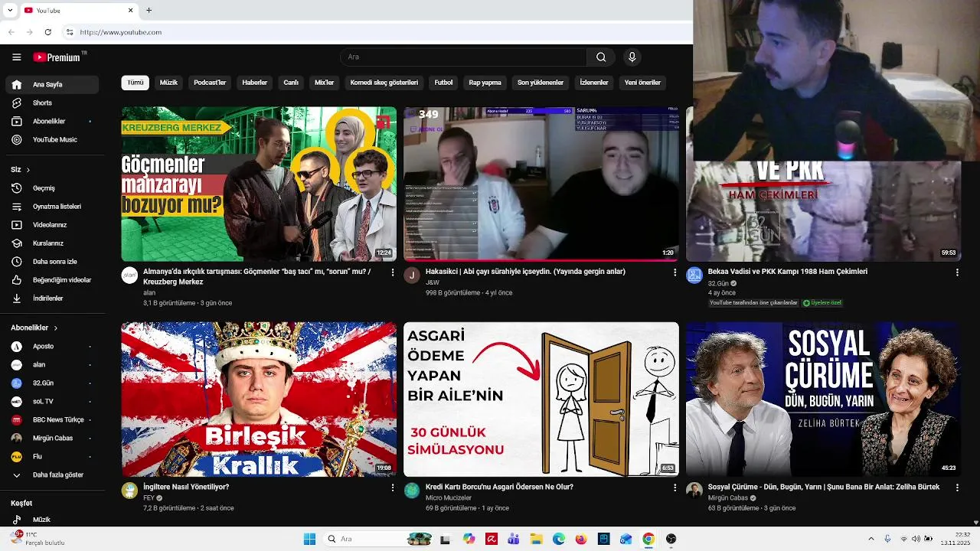Open Ana Sayfa home button
This screenshot has height=551, width=980.
(x=52, y=84)
